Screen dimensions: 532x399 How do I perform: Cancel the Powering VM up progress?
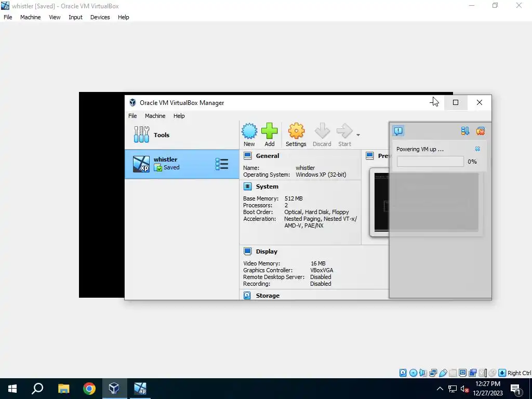[477, 149]
